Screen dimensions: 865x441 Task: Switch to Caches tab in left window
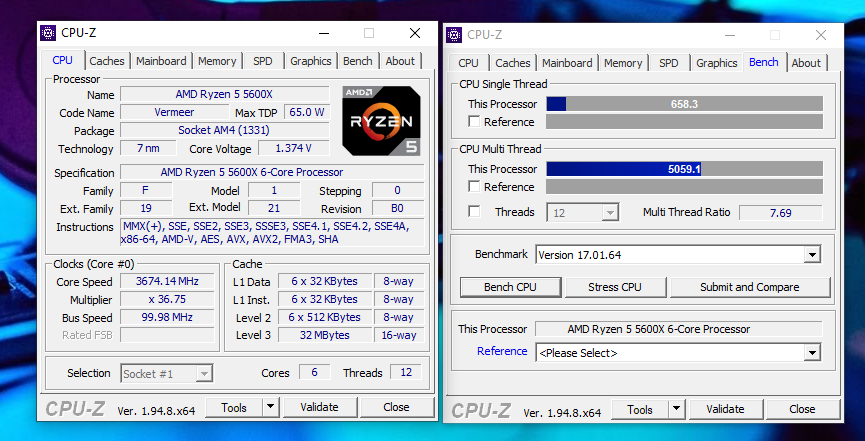coord(107,61)
